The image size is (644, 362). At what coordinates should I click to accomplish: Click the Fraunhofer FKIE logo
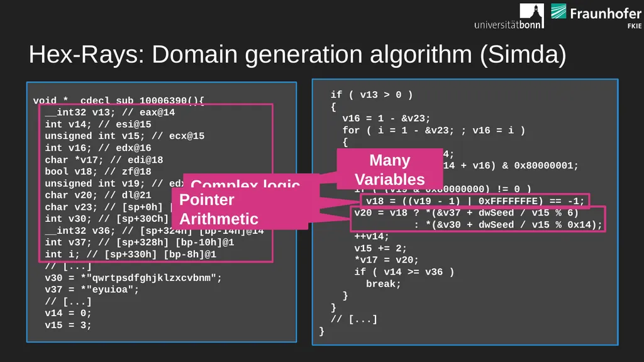point(596,16)
